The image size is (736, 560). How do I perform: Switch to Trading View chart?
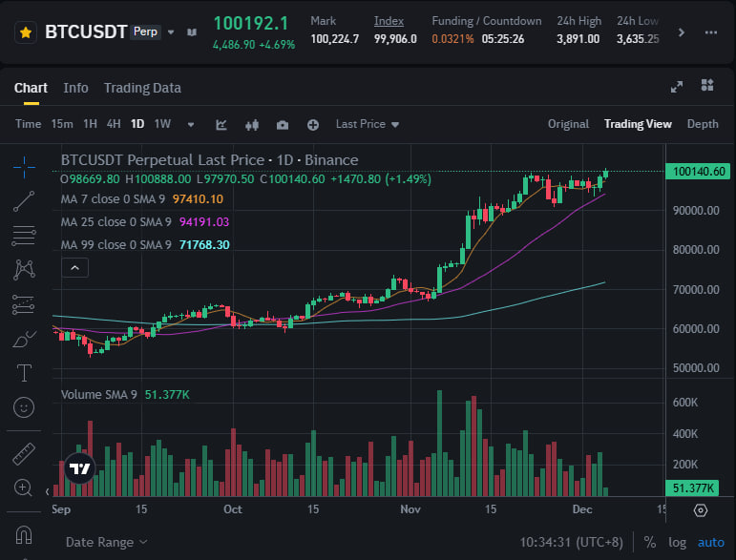638,124
